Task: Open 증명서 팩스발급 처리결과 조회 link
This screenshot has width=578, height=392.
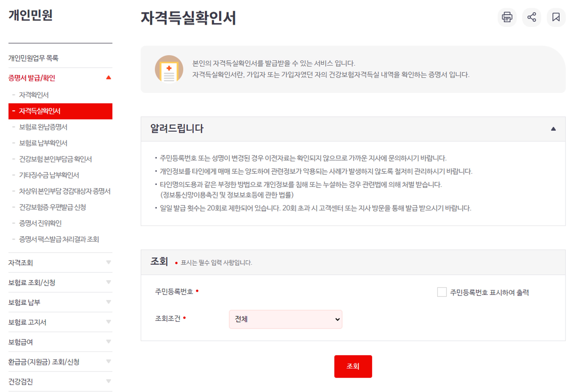Action: [59, 239]
